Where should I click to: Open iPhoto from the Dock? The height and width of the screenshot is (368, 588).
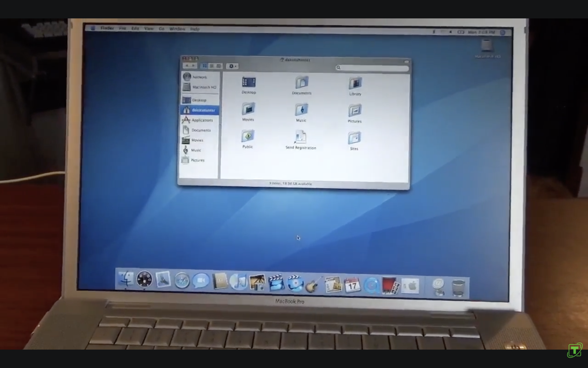pyautogui.click(x=257, y=282)
